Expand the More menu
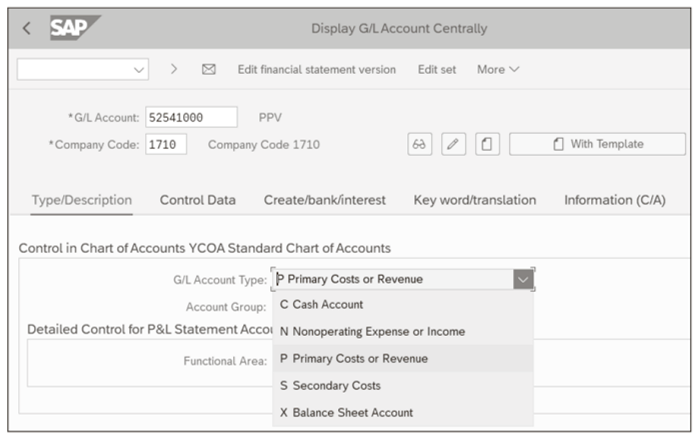The height and width of the screenshot is (440, 698). (498, 69)
